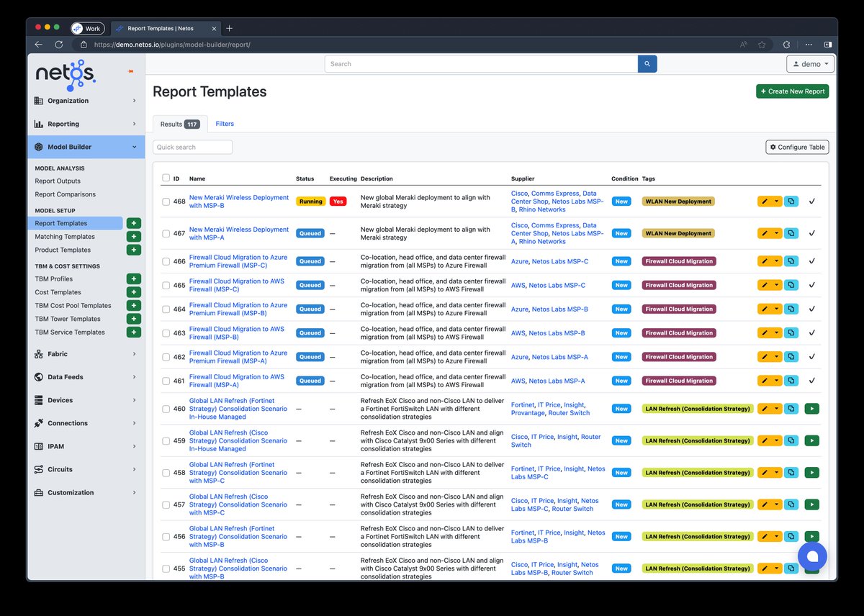
Task: Open the demo user dropdown
Action: tap(811, 64)
